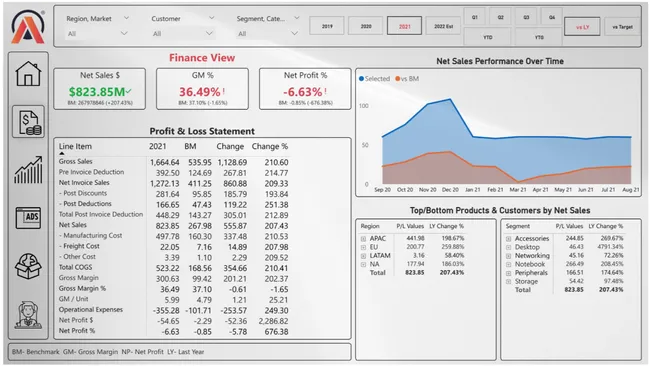Select the 2021 year button
The width and height of the screenshot is (650, 366).
(405, 26)
